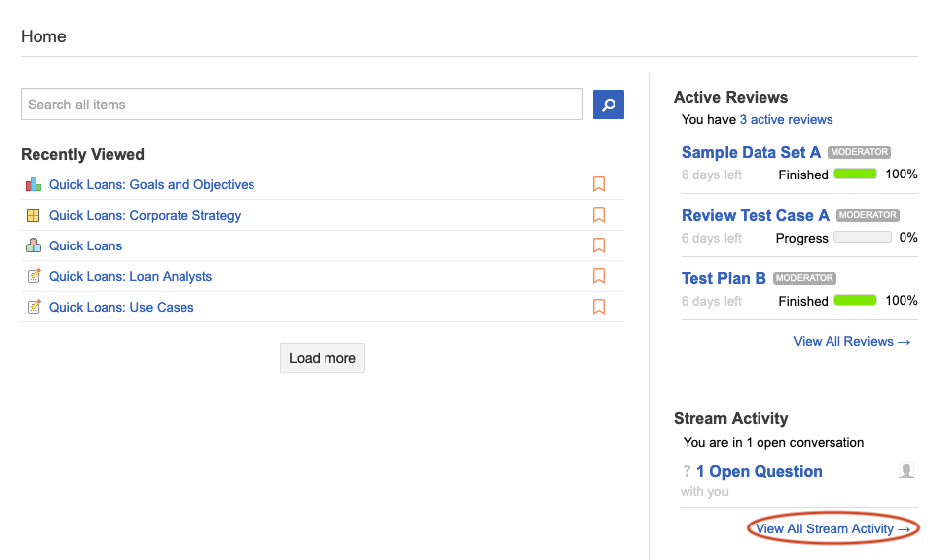
Task: Click the document icon beside Loan Analysts
Action: pos(34,276)
